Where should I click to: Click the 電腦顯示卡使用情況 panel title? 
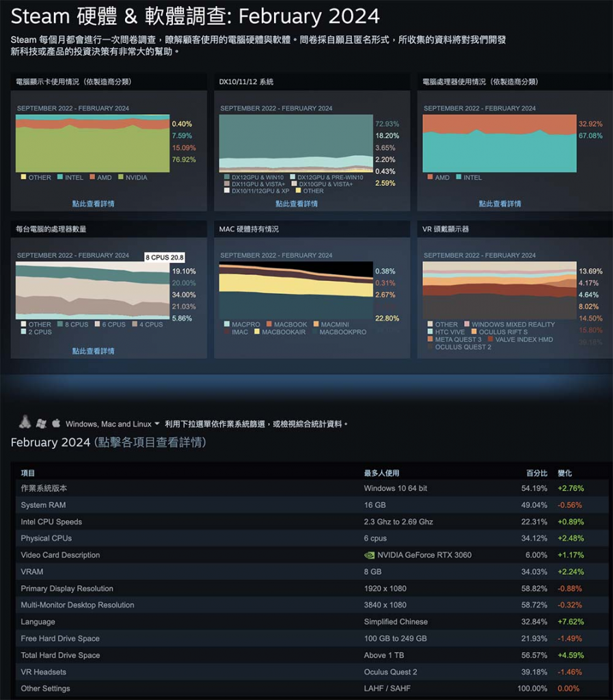click(x=74, y=82)
